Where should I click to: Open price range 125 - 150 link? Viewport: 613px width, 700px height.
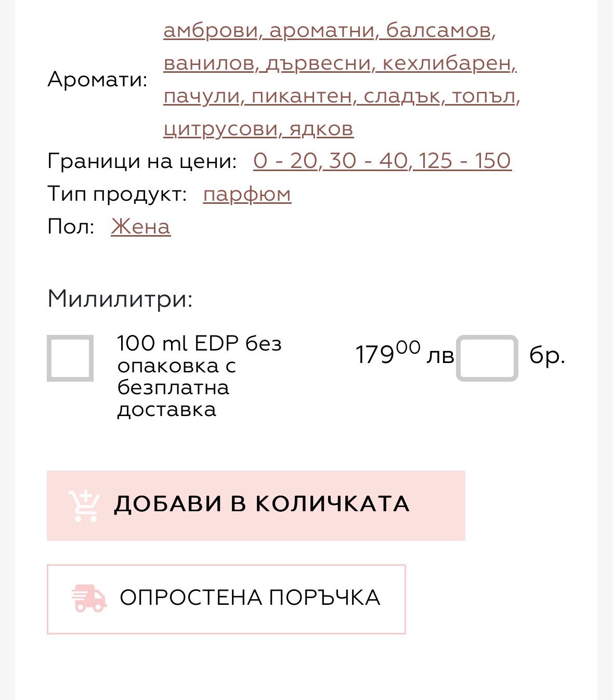(x=465, y=161)
